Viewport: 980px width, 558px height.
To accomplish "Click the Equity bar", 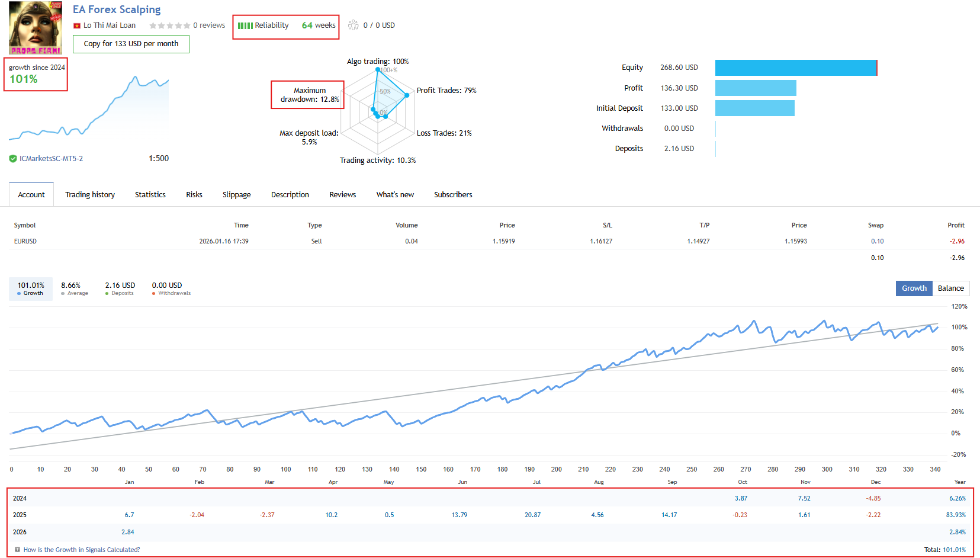I will point(796,68).
